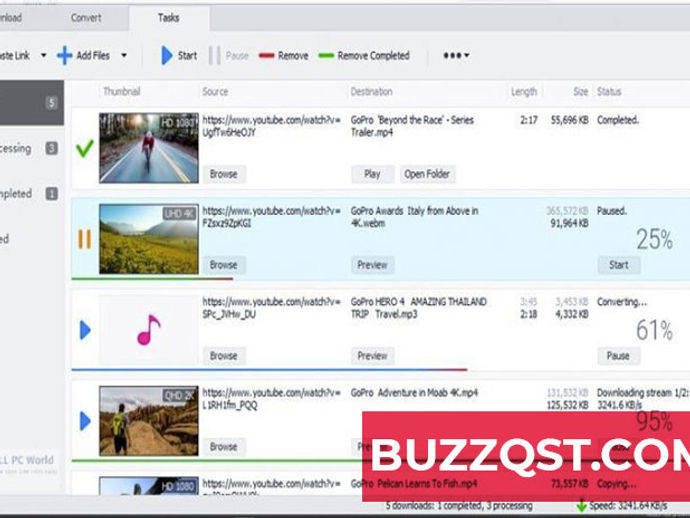Click Play for Beyond the Race video
Viewport: 690px width, 518px height.
[x=372, y=174]
